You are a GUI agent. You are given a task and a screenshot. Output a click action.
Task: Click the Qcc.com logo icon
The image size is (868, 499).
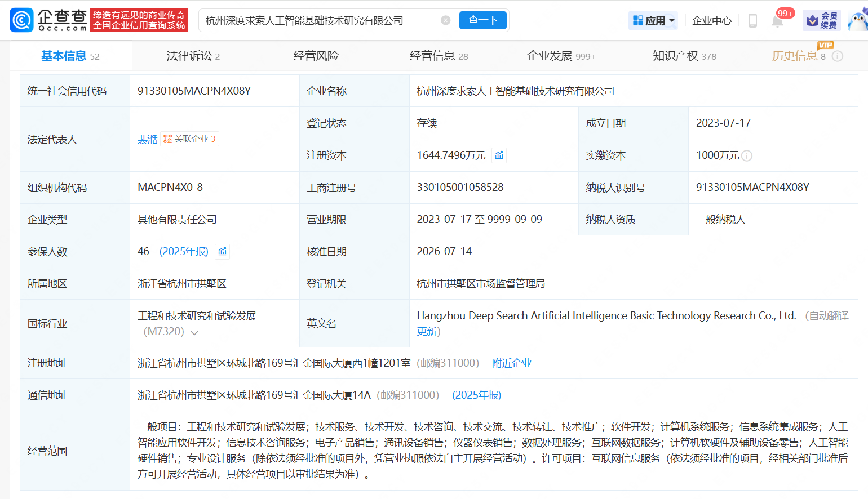tap(21, 20)
